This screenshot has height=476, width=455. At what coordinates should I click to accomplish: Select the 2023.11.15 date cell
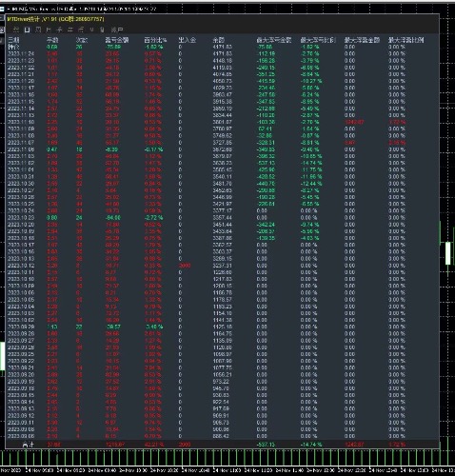click(21, 102)
